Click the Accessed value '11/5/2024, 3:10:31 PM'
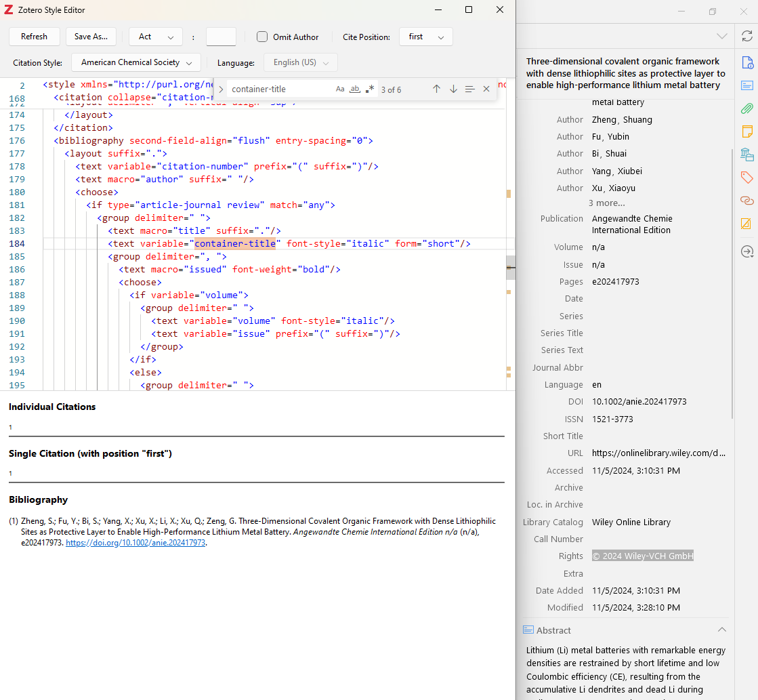 click(635, 471)
